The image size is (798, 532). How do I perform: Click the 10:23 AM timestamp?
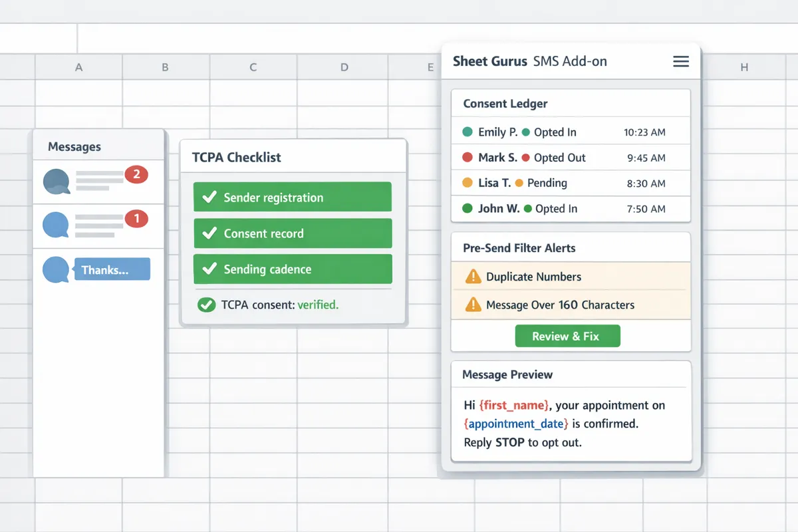(x=644, y=132)
